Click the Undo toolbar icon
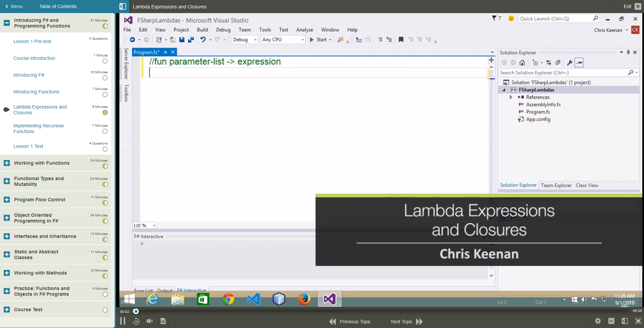Screen dimensions: 644x328 tap(203, 40)
